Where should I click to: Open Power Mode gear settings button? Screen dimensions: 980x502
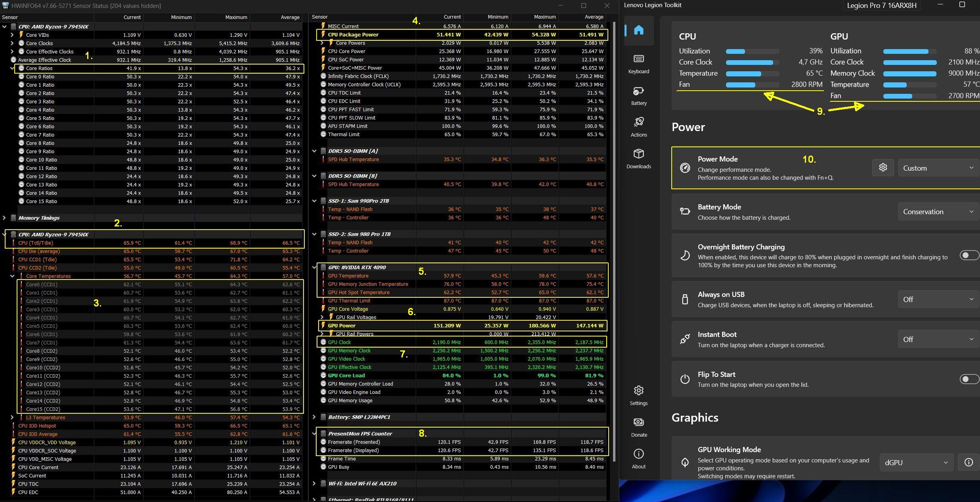click(883, 167)
